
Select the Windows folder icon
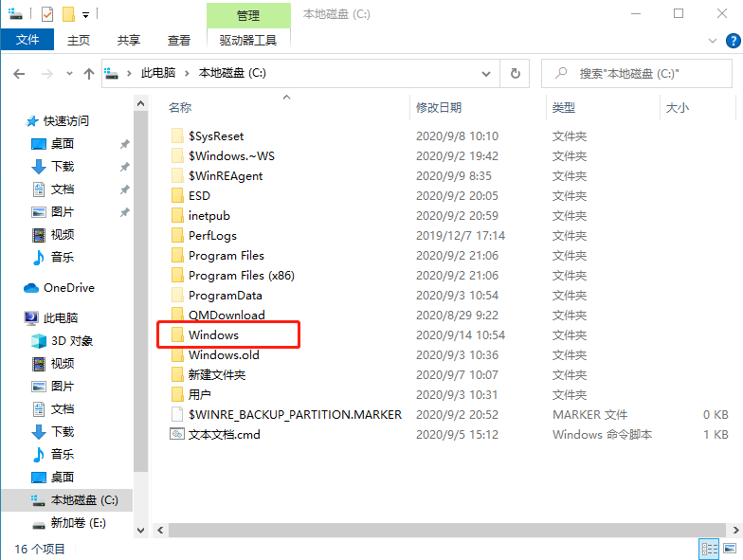coord(177,335)
